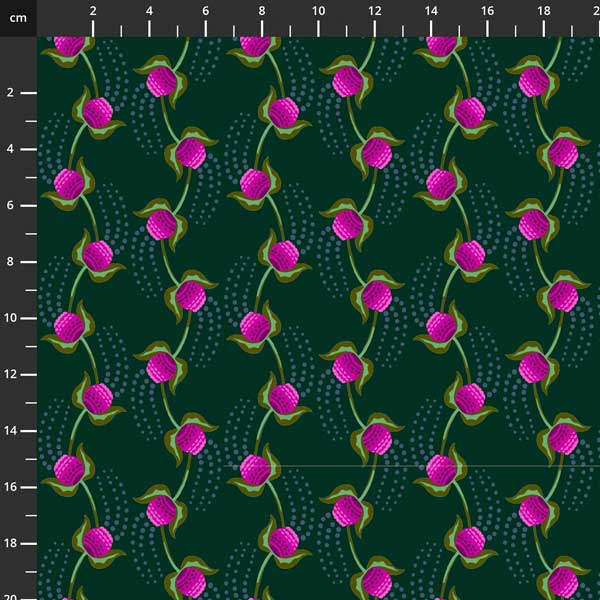Image resolution: width=600 pixels, height=600 pixels.
Task: Pick the 8 mark on the horizontal ruler
Action: coord(262,11)
